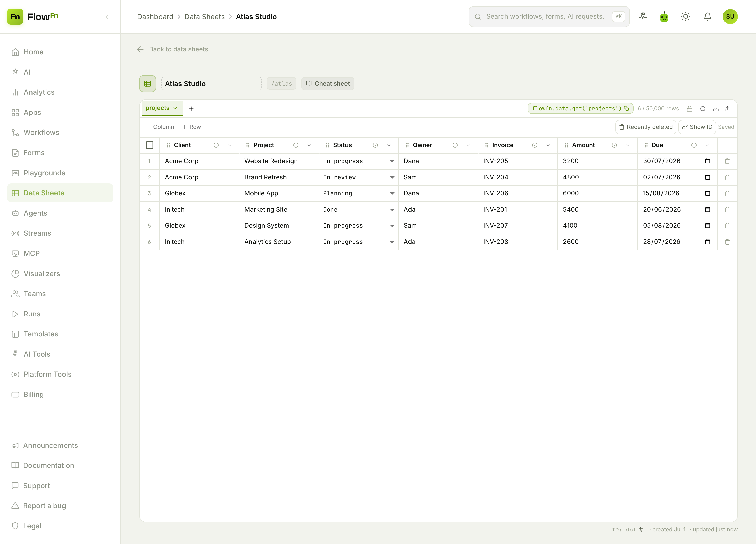The height and width of the screenshot is (544, 756).
Task: Open the green robot assistant icon
Action: coord(664,16)
